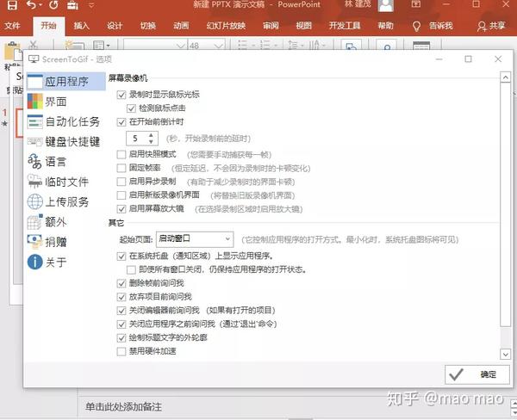Enable 即便所有窗口关闭 keep-open checkbox
517x420 pixels.
[131, 269]
